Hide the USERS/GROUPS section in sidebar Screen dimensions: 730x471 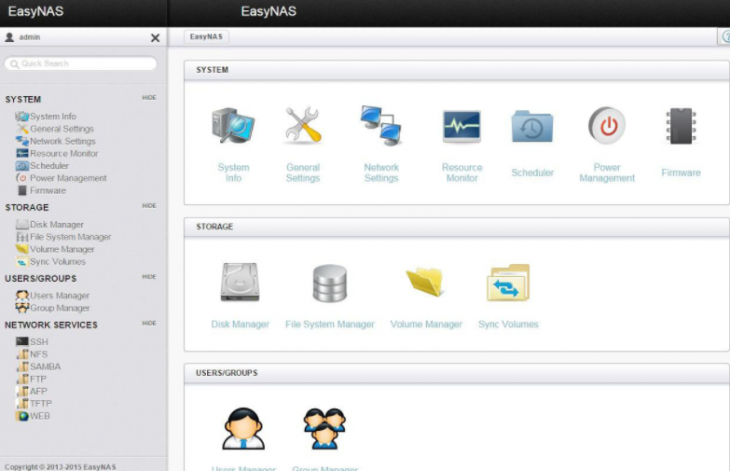coord(149,277)
